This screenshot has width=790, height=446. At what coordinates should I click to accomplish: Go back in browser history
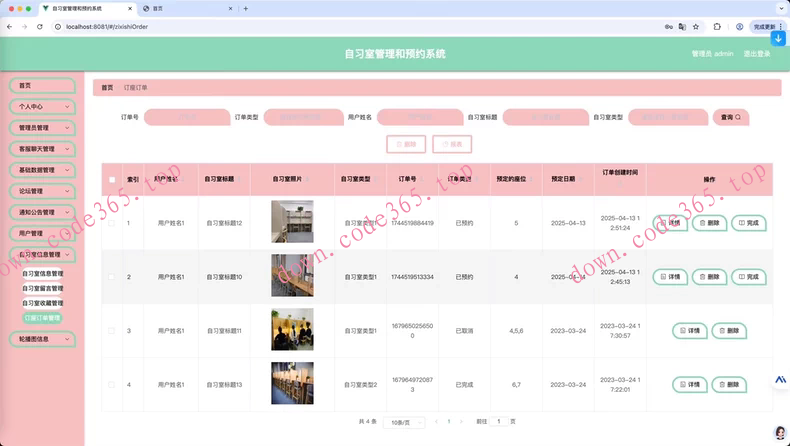(x=10, y=27)
